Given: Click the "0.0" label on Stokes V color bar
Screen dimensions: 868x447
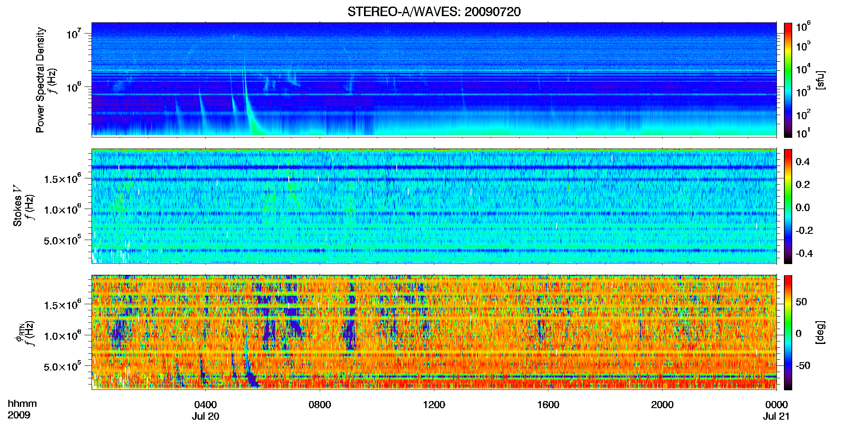Looking at the screenshot, I should [803, 207].
